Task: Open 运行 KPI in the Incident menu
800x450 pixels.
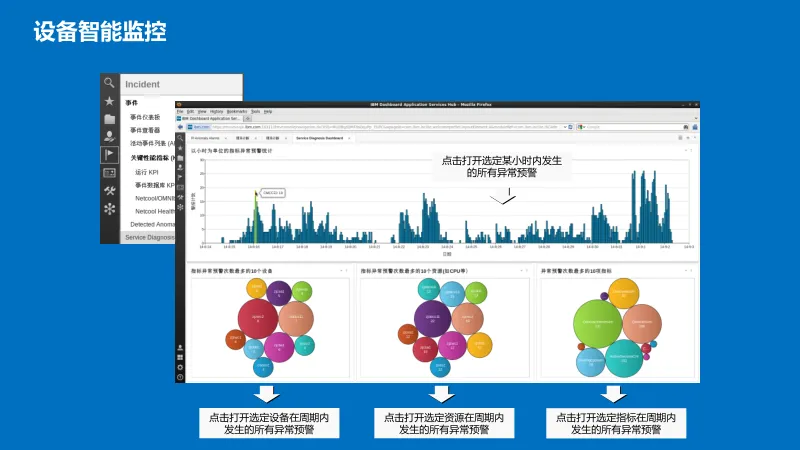Action: [146, 172]
